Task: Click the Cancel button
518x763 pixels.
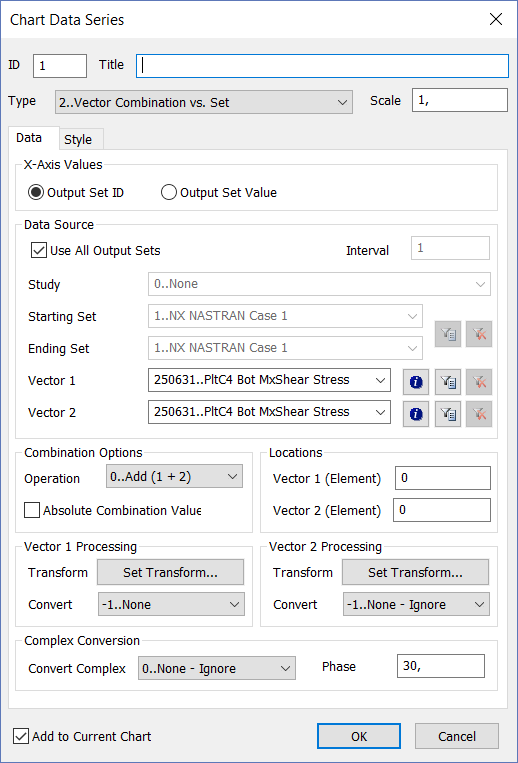Action: 457,736
